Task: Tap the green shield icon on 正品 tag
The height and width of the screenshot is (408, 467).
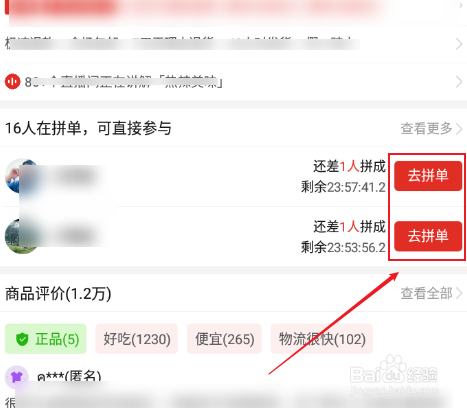Action: click(x=22, y=339)
